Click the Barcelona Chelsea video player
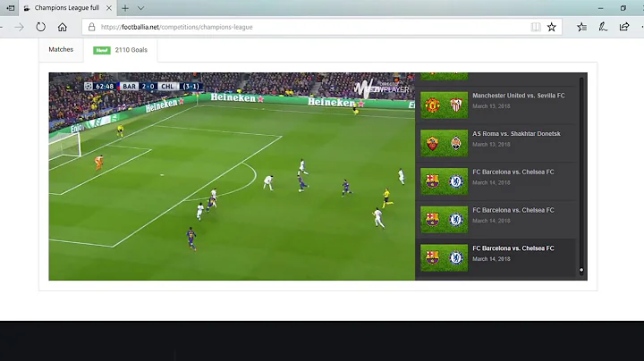 (232, 176)
